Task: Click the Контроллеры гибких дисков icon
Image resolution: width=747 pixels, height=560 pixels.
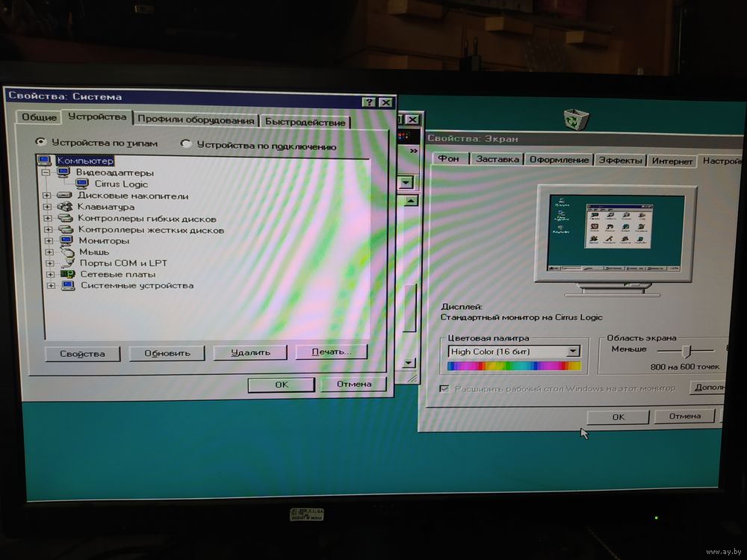Action: coord(65,218)
